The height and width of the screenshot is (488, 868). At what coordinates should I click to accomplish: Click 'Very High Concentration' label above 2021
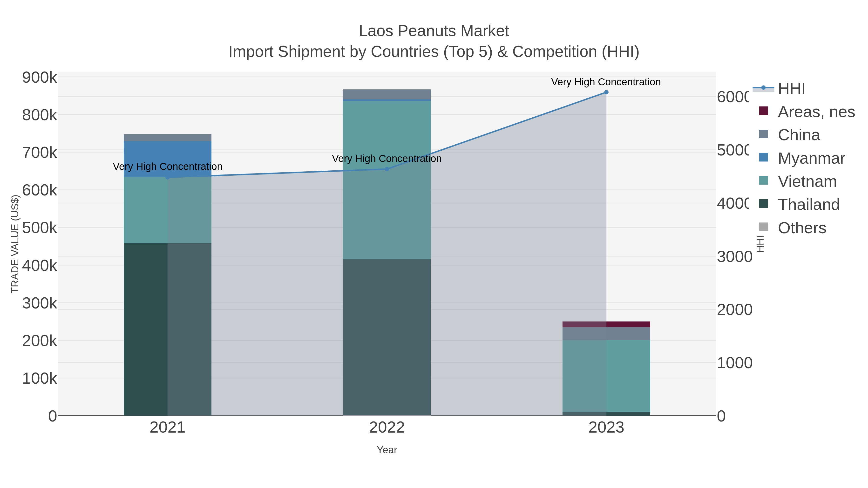(168, 166)
